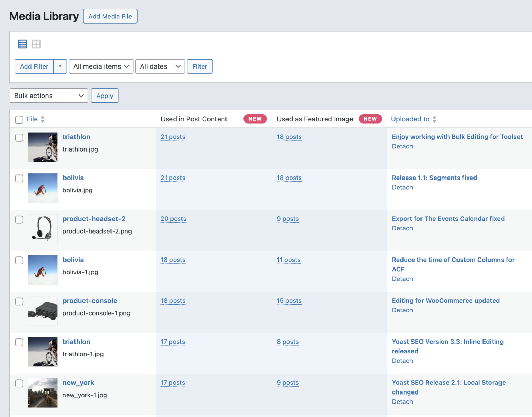The image size is (532, 417).
Task: Open All media items dropdown
Action: tap(101, 66)
